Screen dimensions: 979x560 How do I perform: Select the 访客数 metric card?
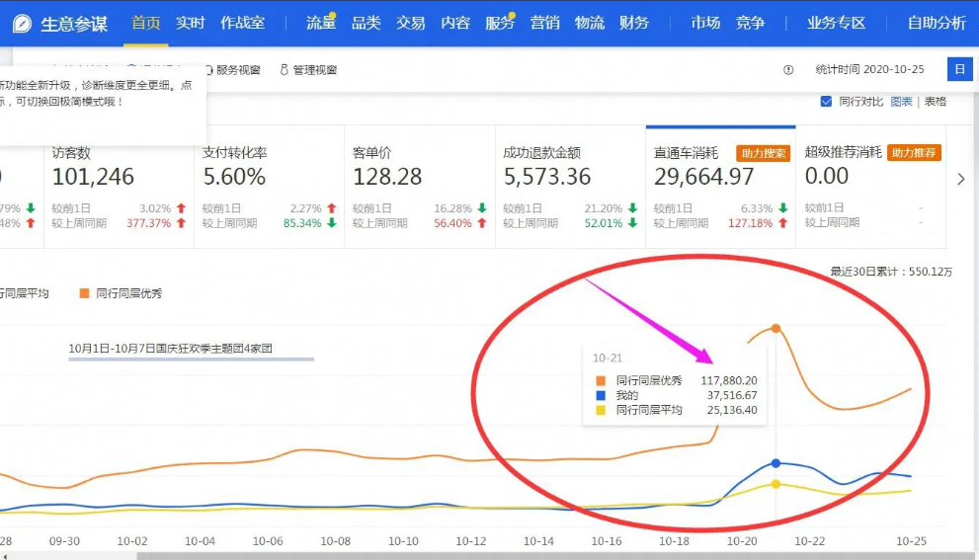(119, 188)
